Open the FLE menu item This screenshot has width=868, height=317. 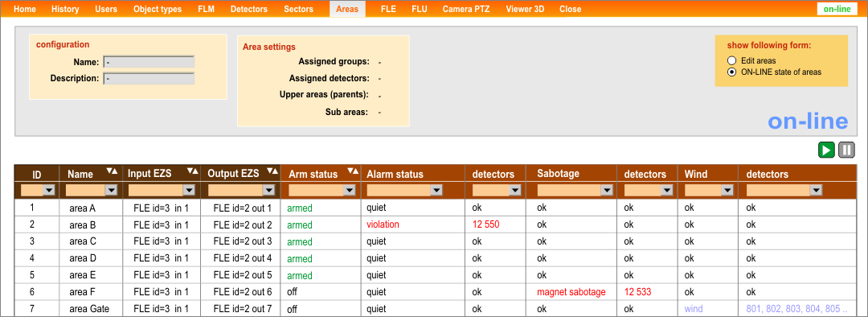[x=389, y=9]
